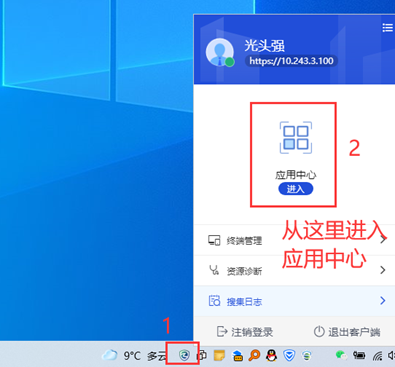
Task: Click 退出客户端 to quit client
Action: click(x=347, y=332)
